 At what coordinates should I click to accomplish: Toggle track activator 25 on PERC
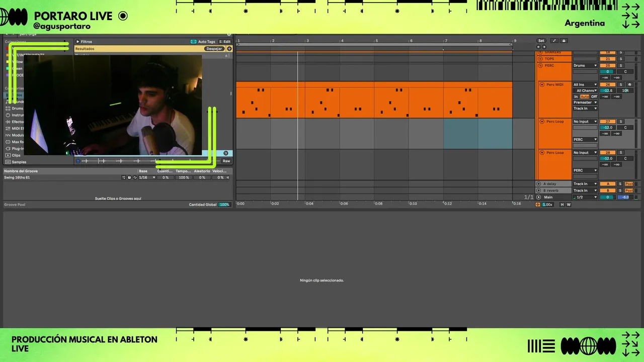tap(608, 65)
